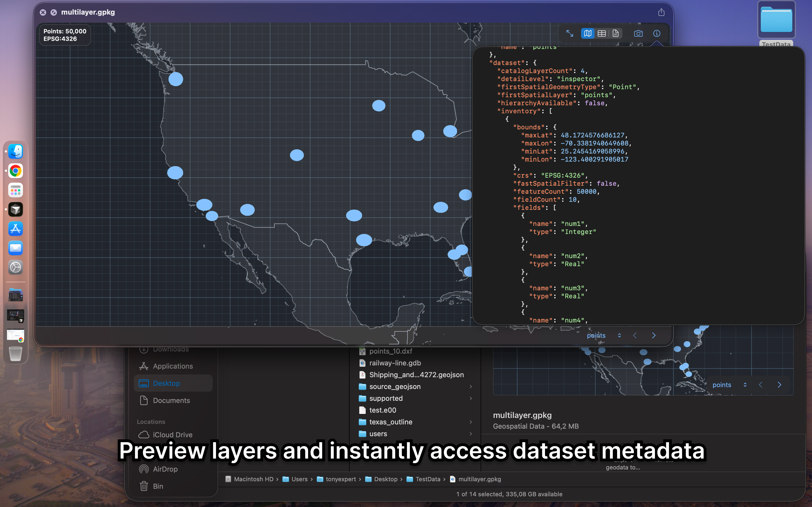This screenshot has width=812, height=507.
Task: Switch to attribute table view
Action: pyautogui.click(x=602, y=34)
